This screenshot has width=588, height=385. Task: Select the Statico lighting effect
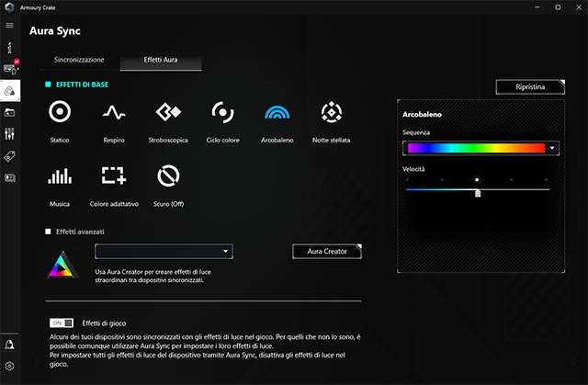coord(60,112)
